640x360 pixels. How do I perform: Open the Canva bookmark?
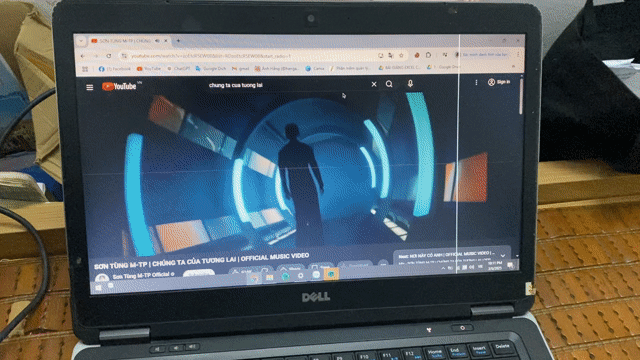tap(315, 68)
